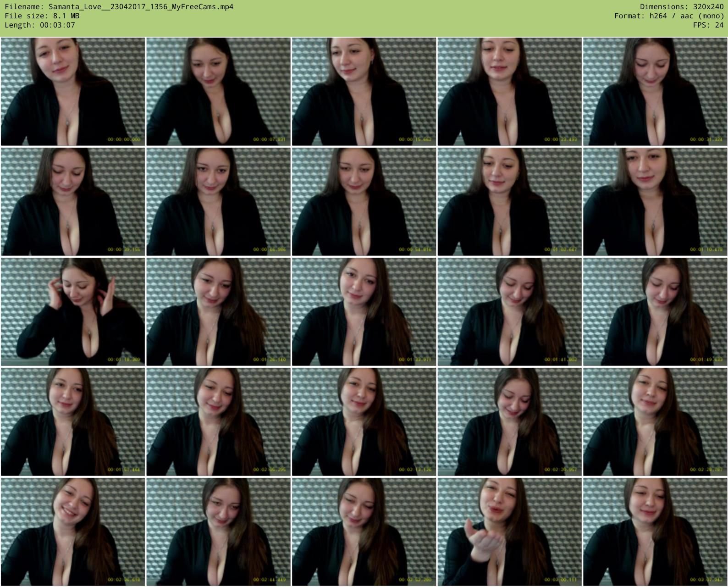Viewport: 728px width, 587px height.
Task: Select the thumbnail stamped 00:01:33
Action: [x=364, y=312]
